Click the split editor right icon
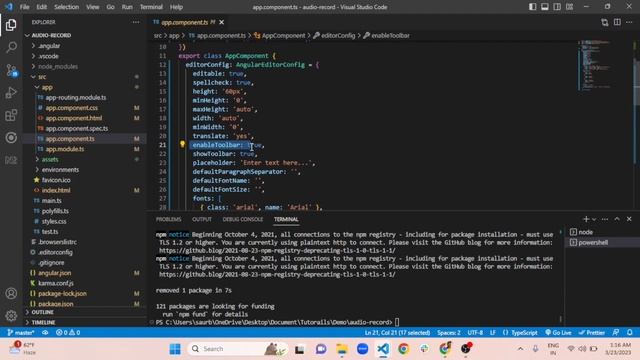This screenshot has width=640, height=360. [617, 22]
